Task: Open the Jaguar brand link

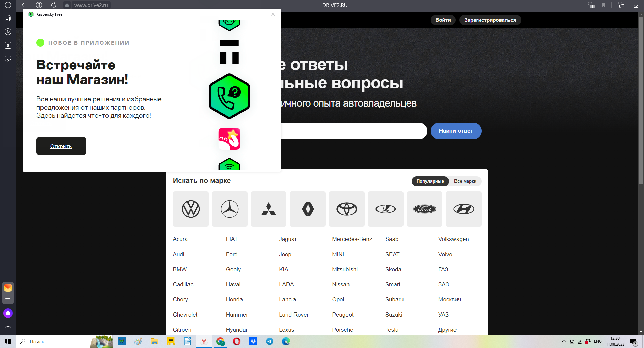Action: click(288, 239)
